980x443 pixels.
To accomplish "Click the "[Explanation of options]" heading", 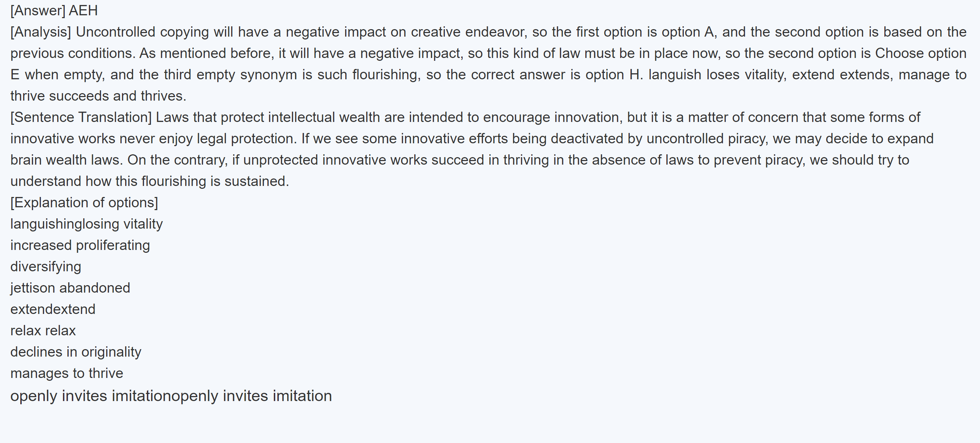I will (84, 203).
